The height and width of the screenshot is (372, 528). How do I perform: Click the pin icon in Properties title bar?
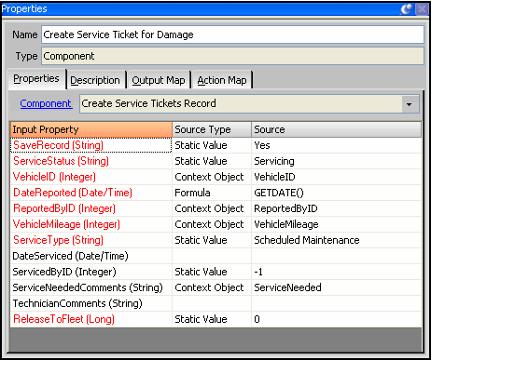(407, 9)
